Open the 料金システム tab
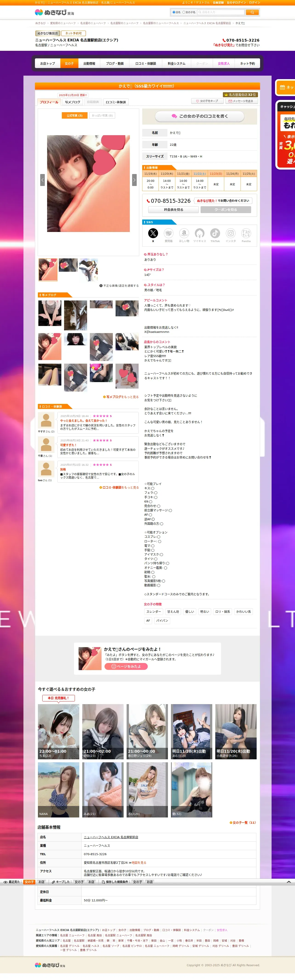Image resolution: width=295 pixels, height=980 pixels. click(x=176, y=63)
